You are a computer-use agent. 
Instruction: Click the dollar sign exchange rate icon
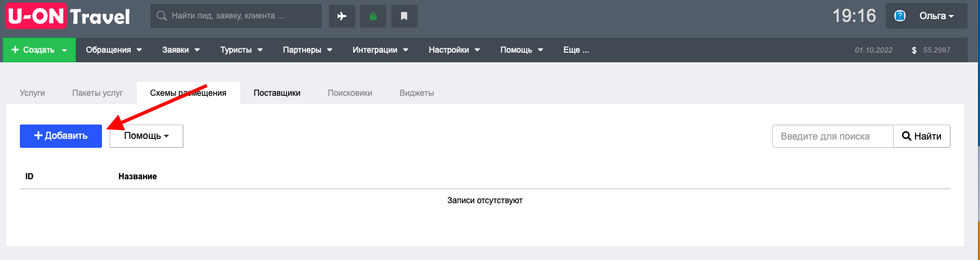click(x=914, y=50)
